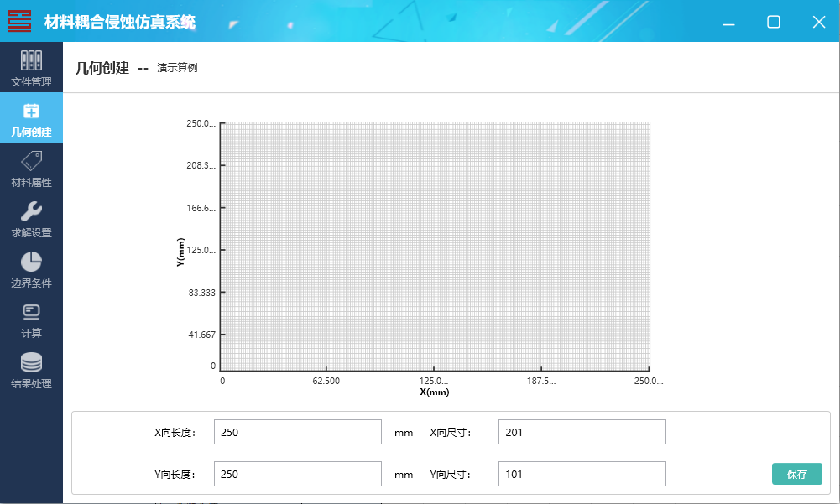Click inside the mesh grid plot
Screen dimensions: 840x504
tap(435, 247)
